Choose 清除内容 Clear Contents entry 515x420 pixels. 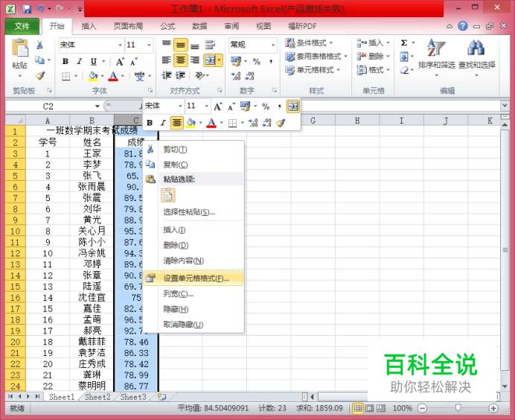193,261
